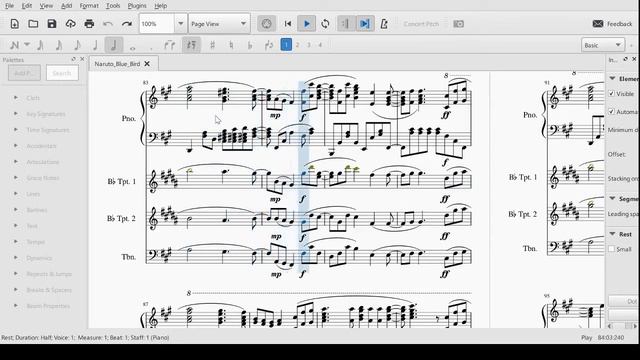Toggle the Visible checkbox in Inspector
The height and width of the screenshot is (360, 640).
pyautogui.click(x=611, y=93)
